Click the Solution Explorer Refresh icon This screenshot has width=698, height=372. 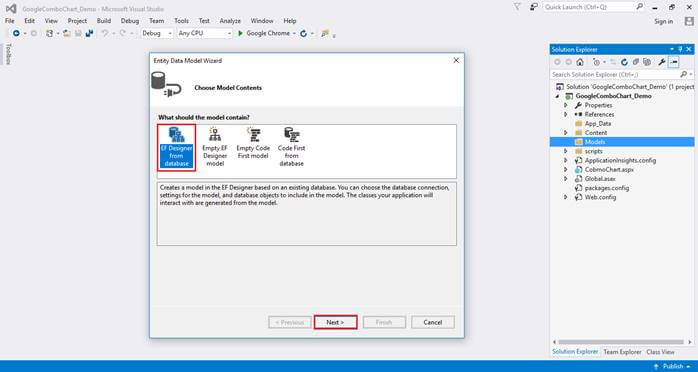[x=624, y=62]
